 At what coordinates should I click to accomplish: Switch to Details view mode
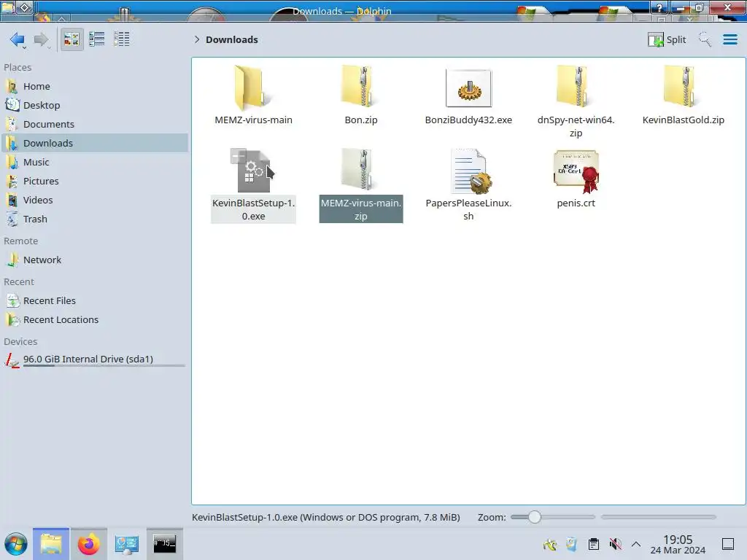(x=122, y=39)
